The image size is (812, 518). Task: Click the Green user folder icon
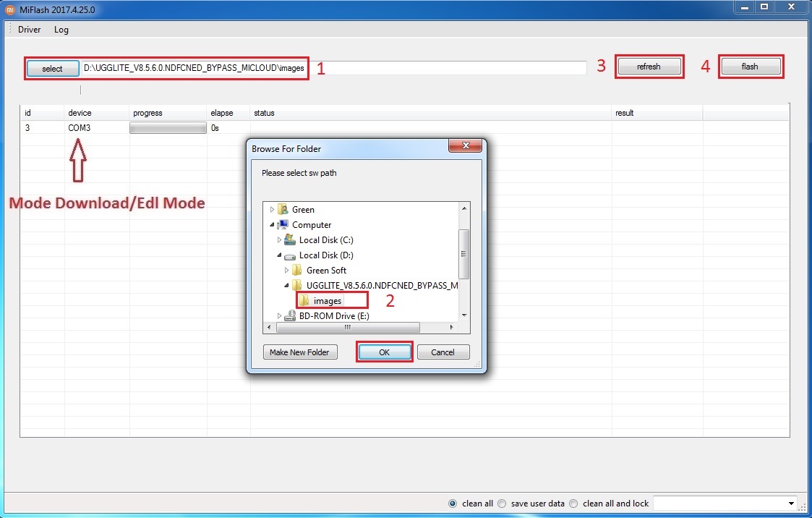coord(283,210)
